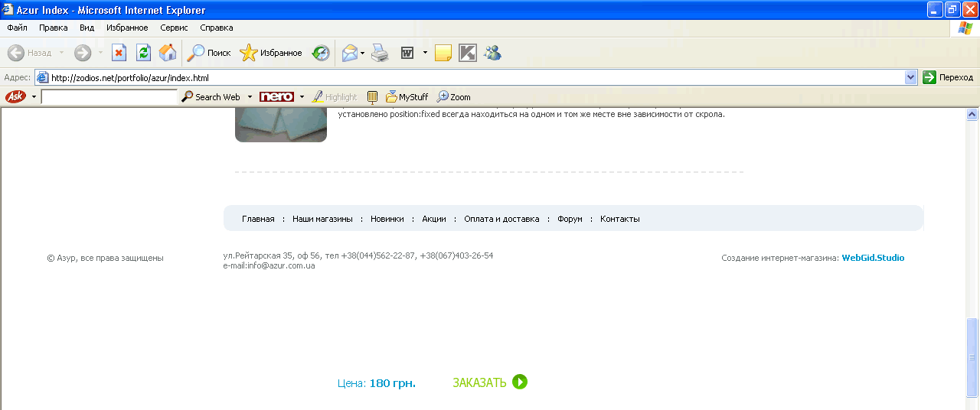Image resolution: width=980 pixels, height=410 pixels.
Task: Open the Избранное menu in menu bar
Action: point(128,28)
